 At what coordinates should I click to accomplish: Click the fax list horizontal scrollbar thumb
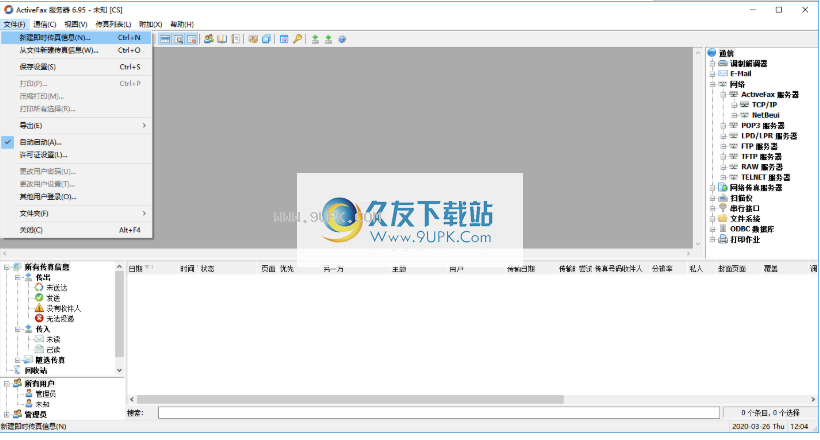tap(350, 399)
